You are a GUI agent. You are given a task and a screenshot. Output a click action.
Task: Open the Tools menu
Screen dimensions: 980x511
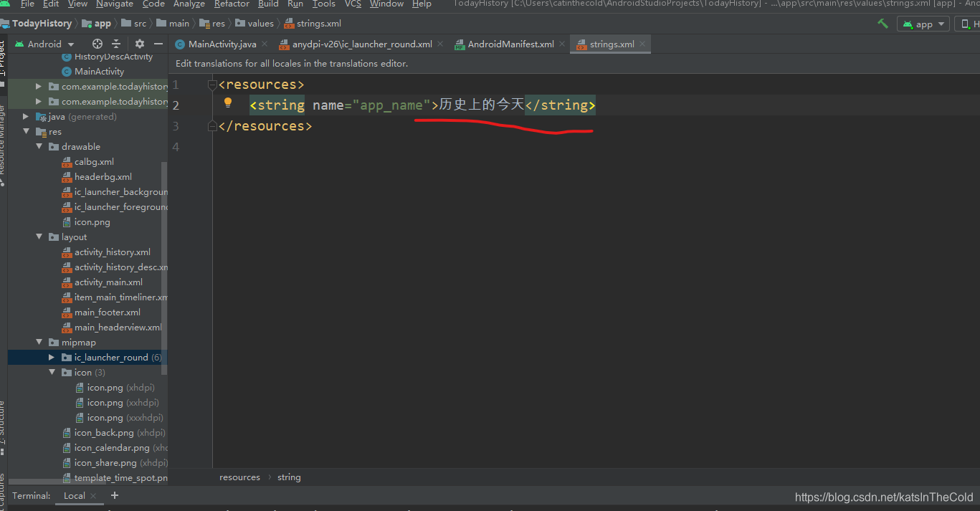pos(324,4)
